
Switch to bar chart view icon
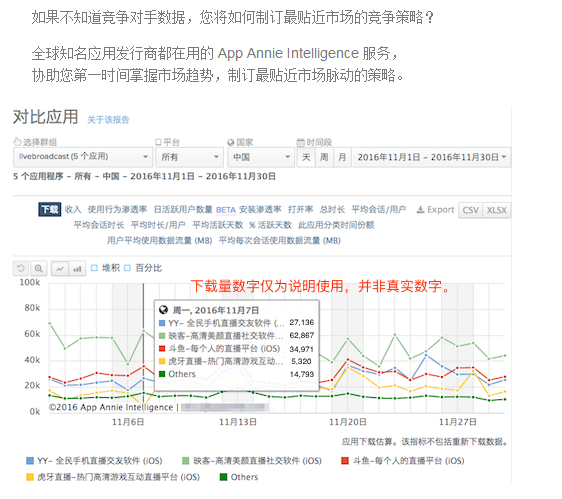pos(77,268)
